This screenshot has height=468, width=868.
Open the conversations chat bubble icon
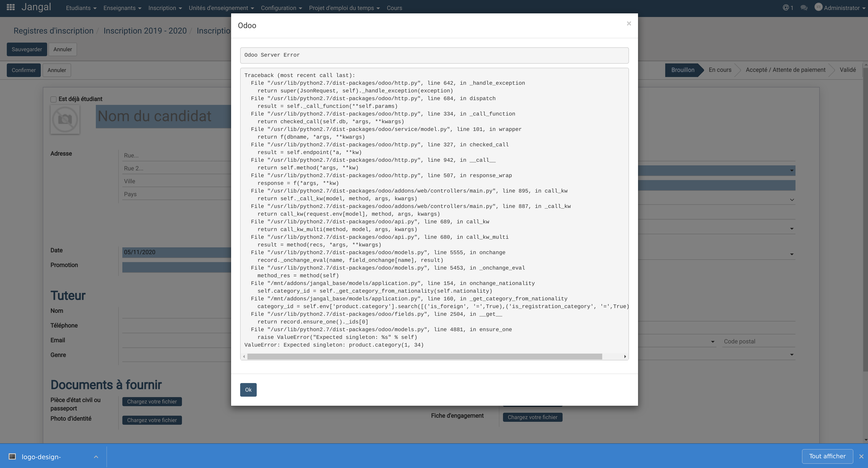pyautogui.click(x=804, y=8)
